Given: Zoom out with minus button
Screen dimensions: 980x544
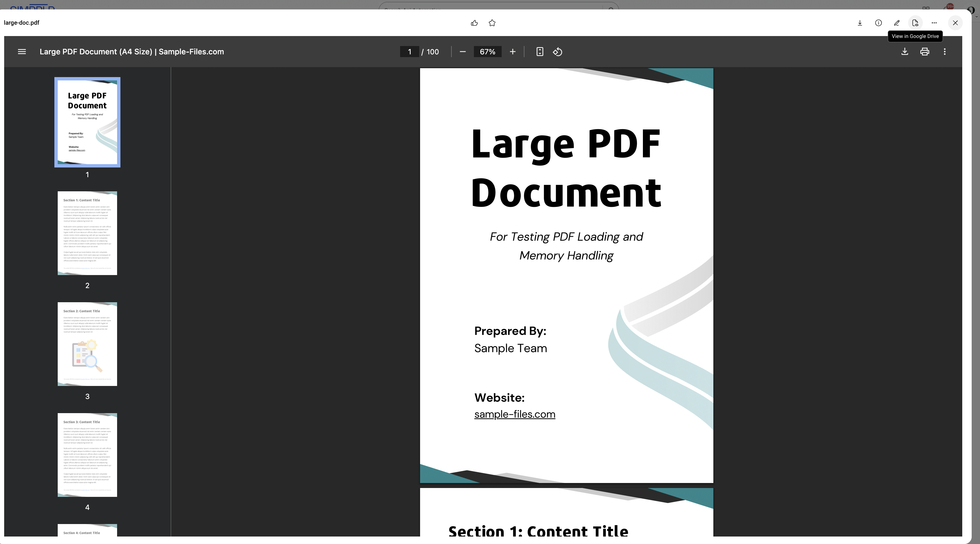Looking at the screenshot, I should [463, 52].
